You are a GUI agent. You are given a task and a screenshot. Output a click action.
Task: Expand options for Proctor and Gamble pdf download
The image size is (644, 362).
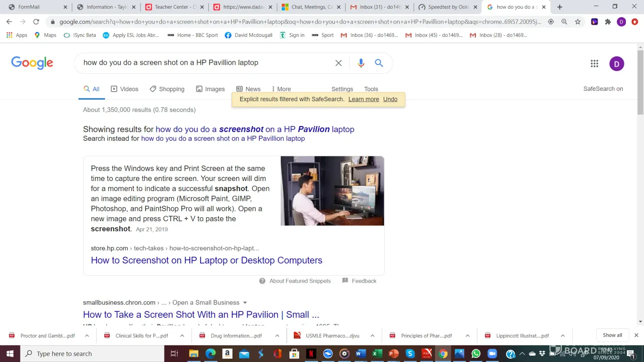click(87, 336)
